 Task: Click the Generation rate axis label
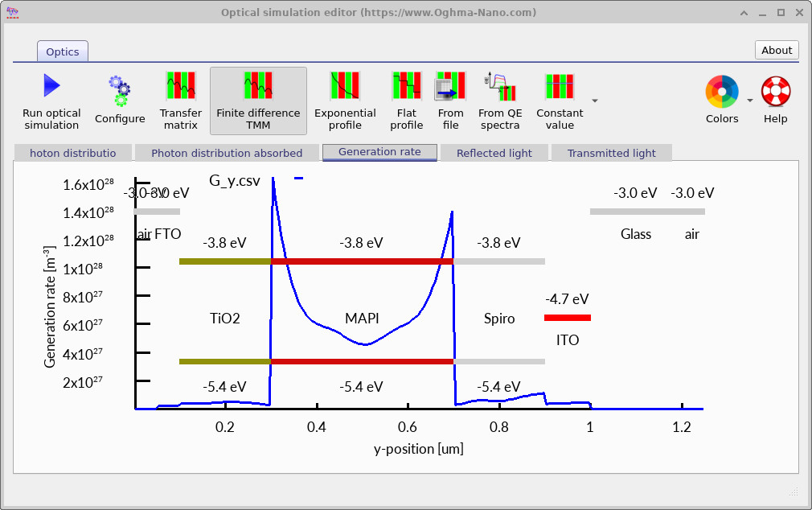pos(50,306)
